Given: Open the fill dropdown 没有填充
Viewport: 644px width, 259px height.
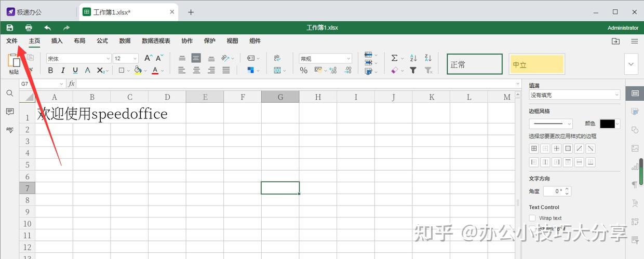Looking at the screenshot, I should pyautogui.click(x=574, y=95).
